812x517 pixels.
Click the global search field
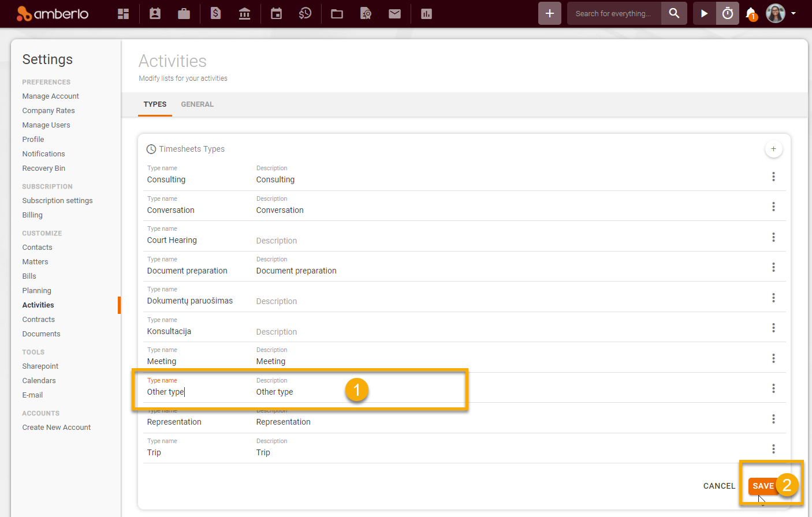[614, 13]
